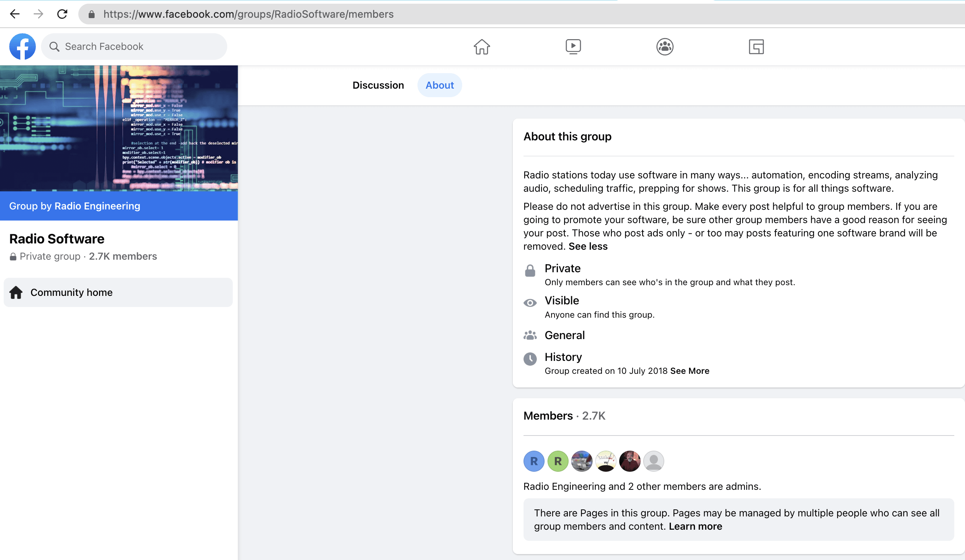Click the eye icon next to Visible
Viewport: 965px width, 560px height.
(530, 303)
